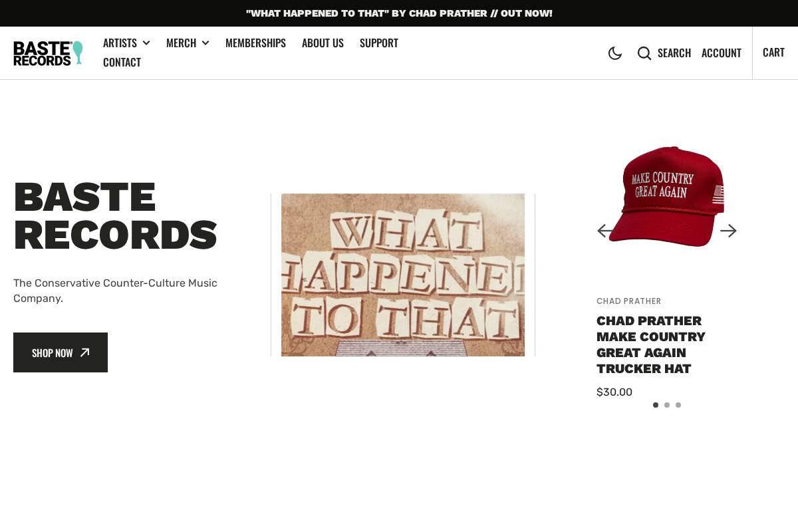Open the Chad Prather trucker hat product link
The width and height of the screenshot is (798, 532).
click(x=650, y=344)
